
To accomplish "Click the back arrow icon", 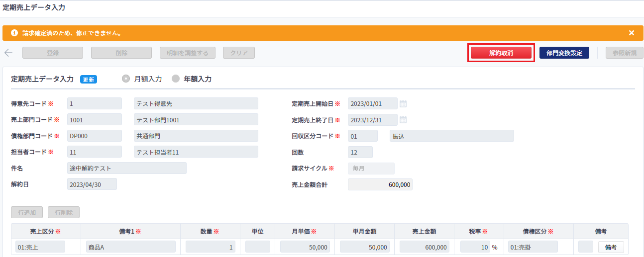I will (8, 53).
